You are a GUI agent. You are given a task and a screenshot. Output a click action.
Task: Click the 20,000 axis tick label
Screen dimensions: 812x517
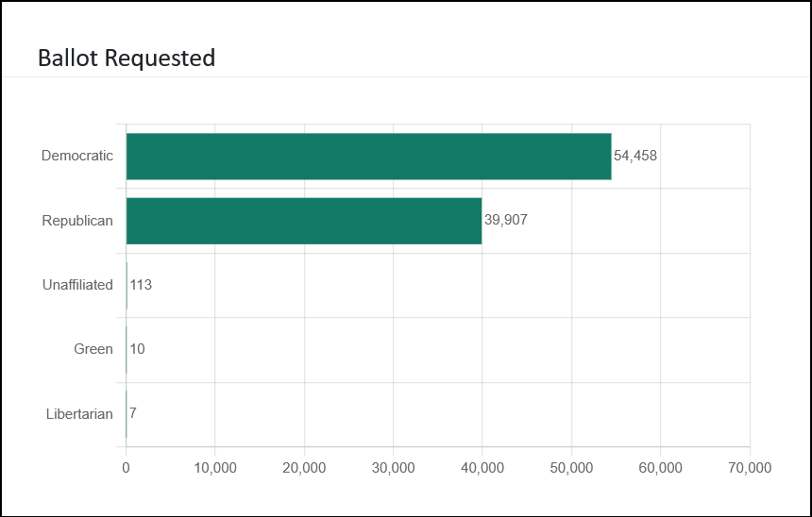(304, 468)
